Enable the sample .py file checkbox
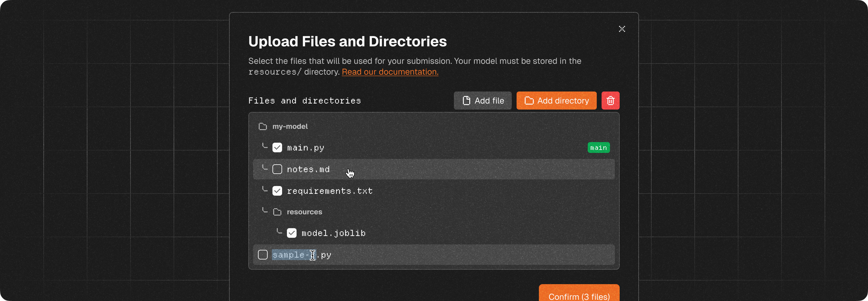This screenshot has height=301, width=868. pos(263,255)
